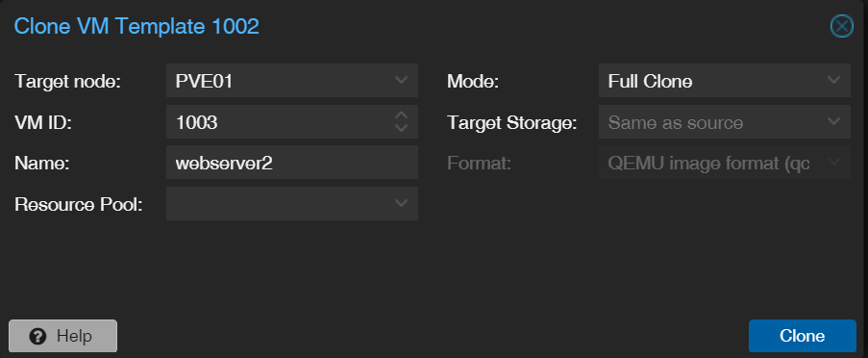This screenshot has height=358, width=868.
Task: Open the Resource Pool dropdown arrow
Action: click(402, 203)
